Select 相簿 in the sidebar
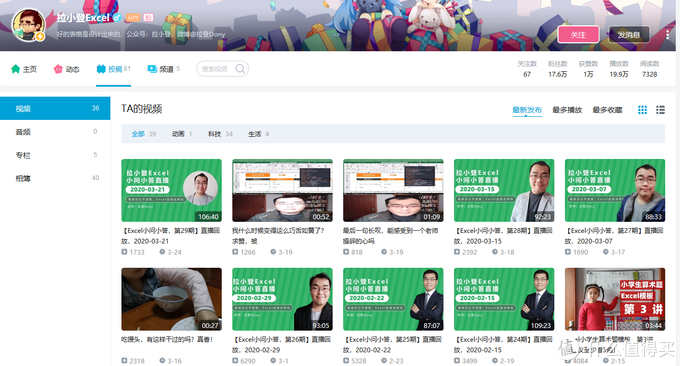Viewport: 680px width, 366px height. (55, 178)
